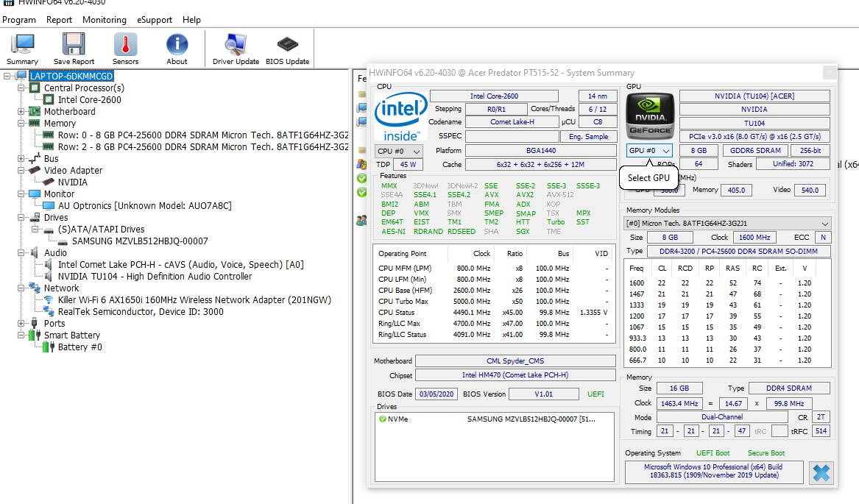This screenshot has width=859, height=504.
Task: Click the Codename Comet Lake-H field
Action: tap(512, 122)
